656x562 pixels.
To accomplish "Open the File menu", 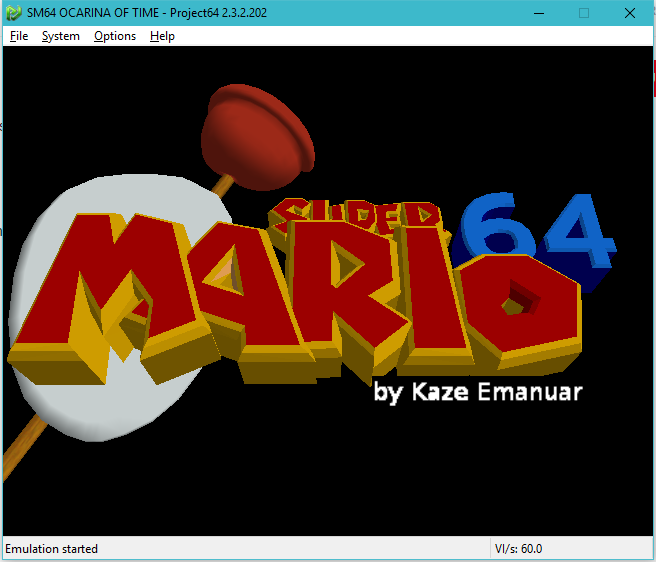I will [19, 36].
